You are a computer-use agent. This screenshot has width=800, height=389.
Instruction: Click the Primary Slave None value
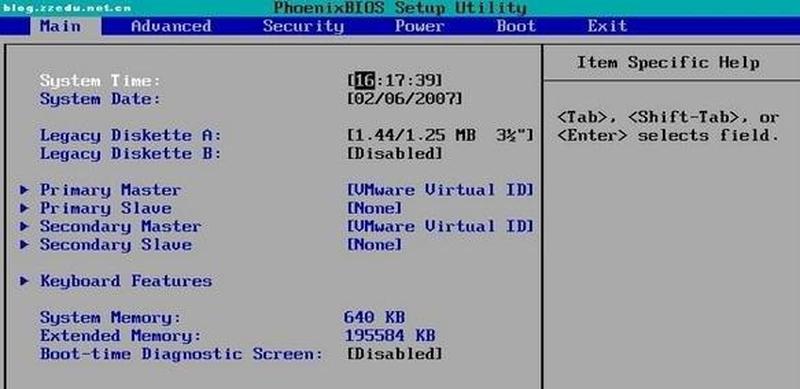pyautogui.click(x=374, y=208)
